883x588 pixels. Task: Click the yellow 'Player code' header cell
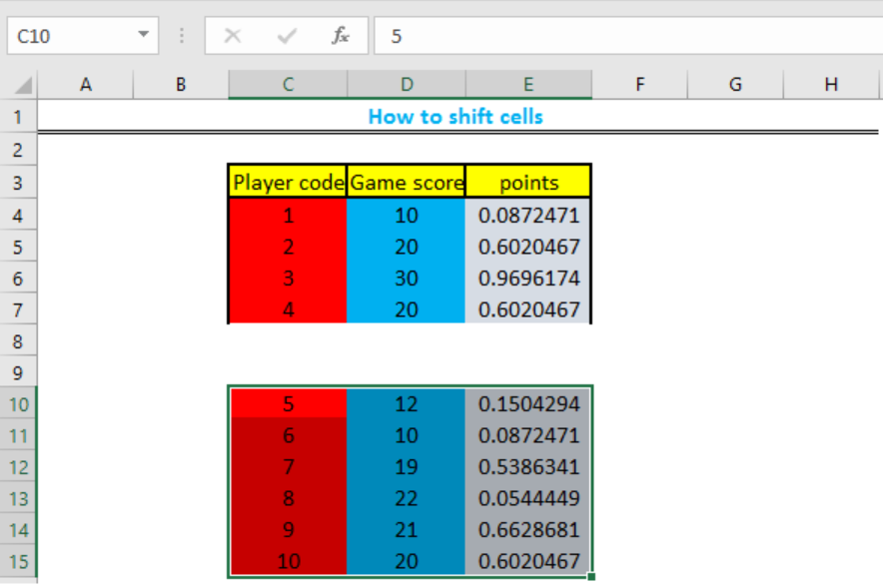(288, 182)
